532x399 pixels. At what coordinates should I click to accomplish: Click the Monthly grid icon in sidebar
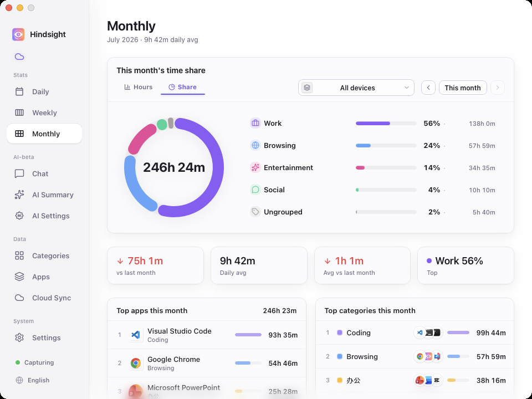coord(19,134)
